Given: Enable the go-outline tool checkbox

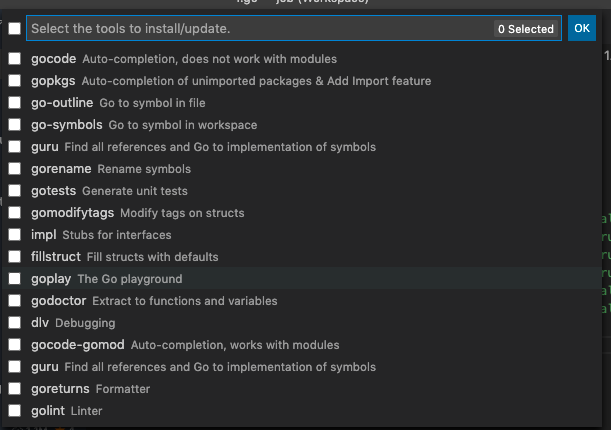Looking at the screenshot, I should click(14, 103).
